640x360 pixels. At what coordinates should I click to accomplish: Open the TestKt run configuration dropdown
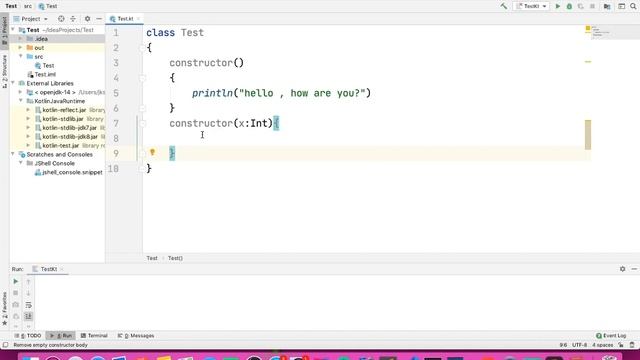(531, 6)
